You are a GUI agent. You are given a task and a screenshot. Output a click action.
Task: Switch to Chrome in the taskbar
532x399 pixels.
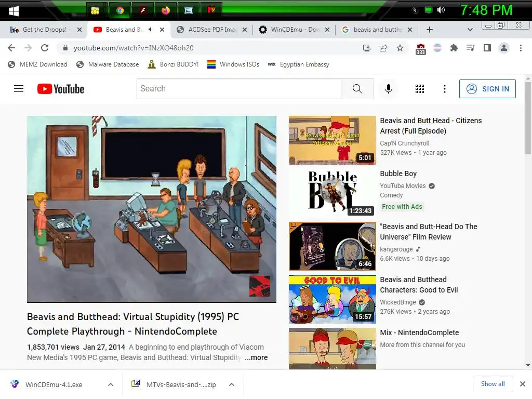(120, 10)
